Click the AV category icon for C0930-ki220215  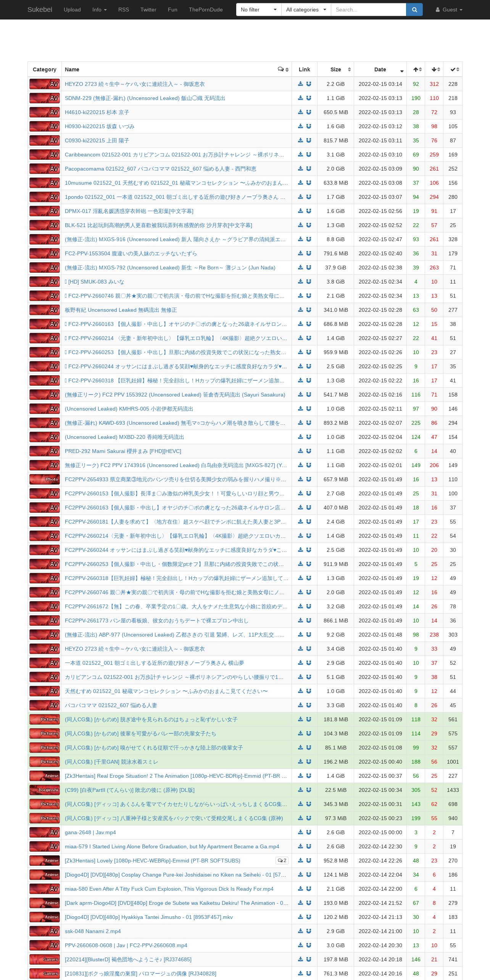pos(45,140)
